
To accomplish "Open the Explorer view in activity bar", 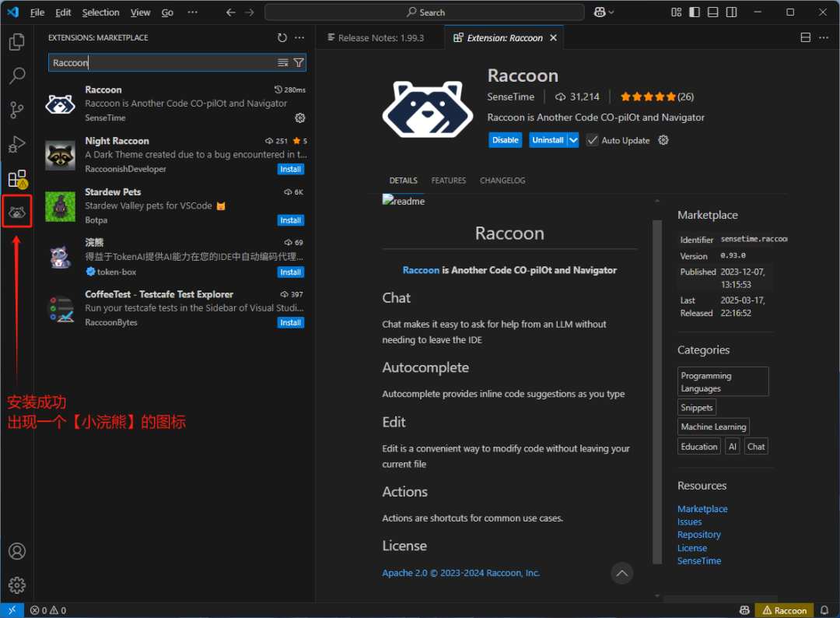I will click(17, 42).
